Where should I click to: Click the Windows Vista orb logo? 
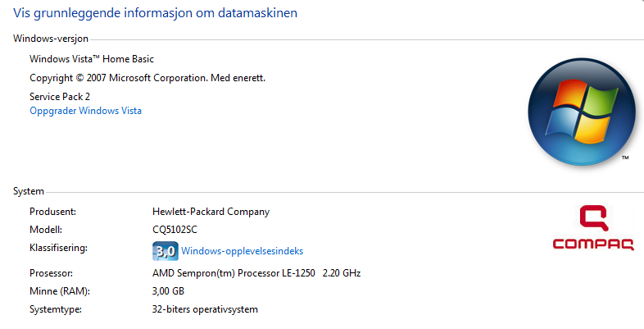582,112
